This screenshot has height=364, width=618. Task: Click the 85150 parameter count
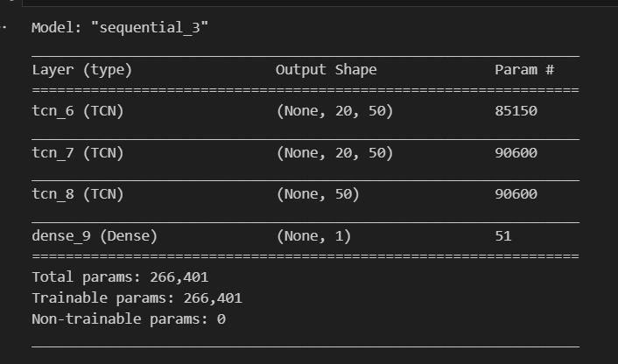point(516,111)
